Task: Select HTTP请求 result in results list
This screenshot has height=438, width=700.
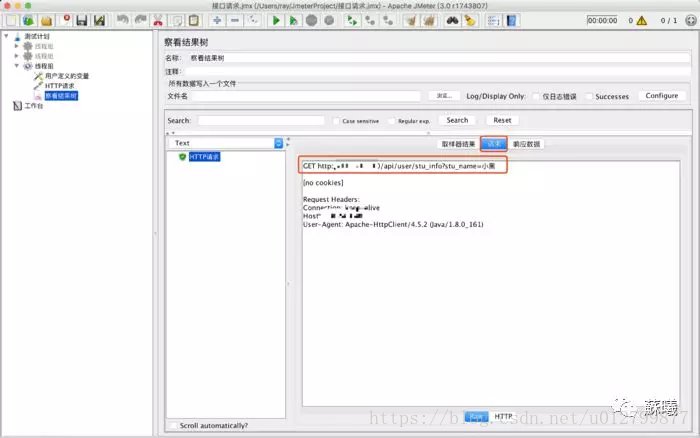Action: [204, 157]
